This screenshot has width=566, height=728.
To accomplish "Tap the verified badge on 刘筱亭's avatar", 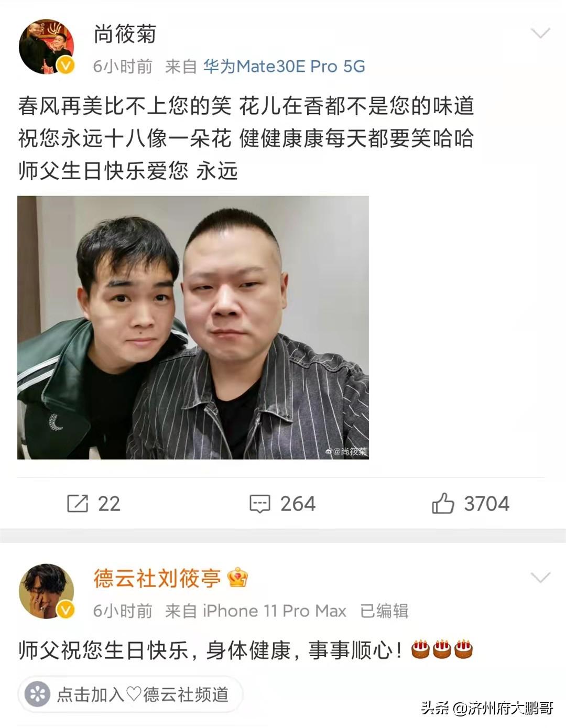I will 65,610.
